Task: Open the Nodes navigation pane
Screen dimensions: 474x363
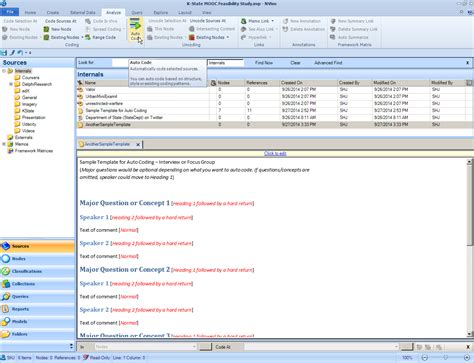Action: point(37,259)
